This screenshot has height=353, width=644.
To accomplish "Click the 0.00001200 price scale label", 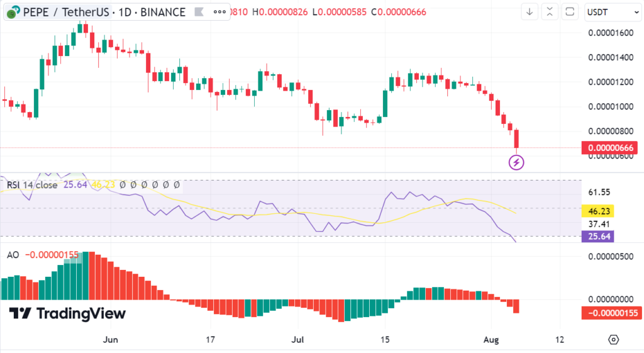I will coord(611,82).
